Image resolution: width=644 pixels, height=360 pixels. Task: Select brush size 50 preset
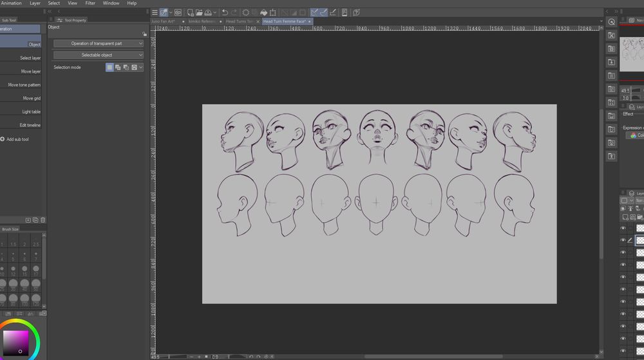[36, 285]
